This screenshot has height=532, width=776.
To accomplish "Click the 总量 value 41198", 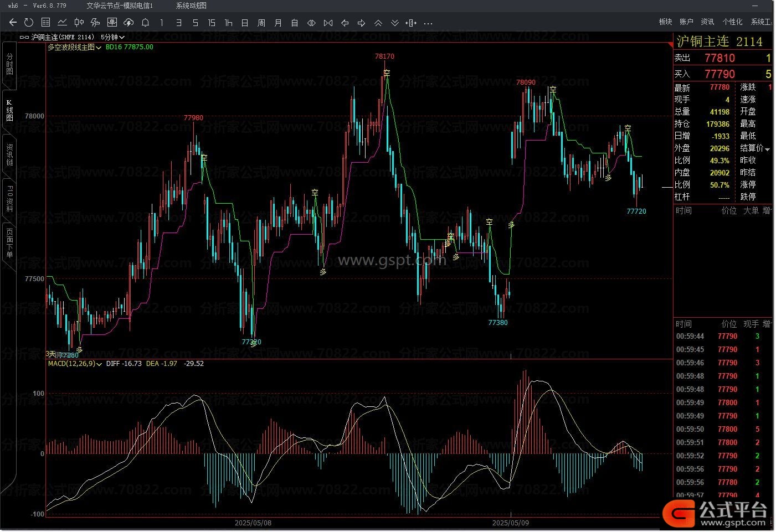I will [720, 112].
